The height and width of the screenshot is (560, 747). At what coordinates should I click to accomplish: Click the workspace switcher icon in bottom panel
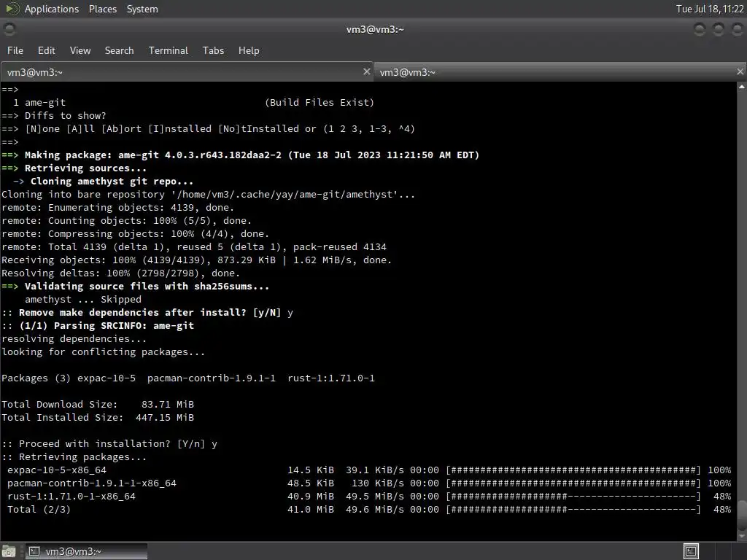(x=691, y=551)
